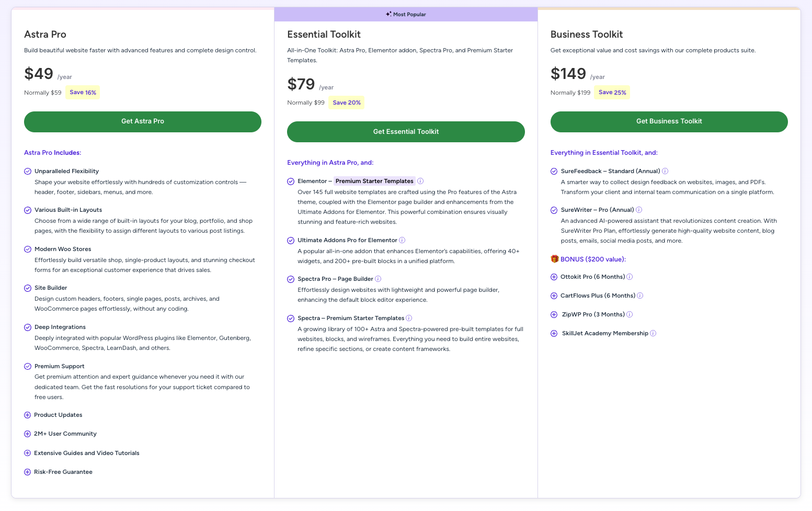This screenshot has height=511, width=812.
Task: Click the Get Astra Pro button
Action: tap(143, 121)
